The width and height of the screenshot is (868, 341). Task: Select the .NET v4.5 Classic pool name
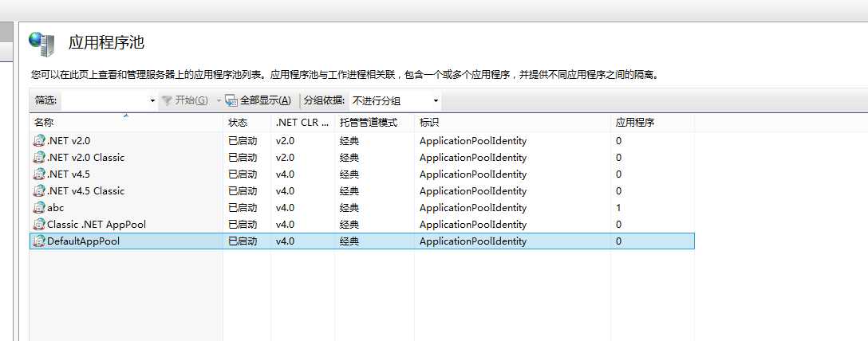[x=86, y=190]
